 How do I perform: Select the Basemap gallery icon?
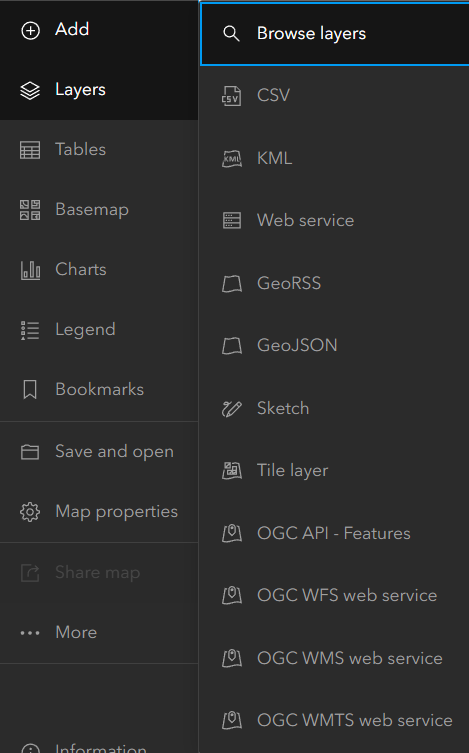[x=30, y=210]
